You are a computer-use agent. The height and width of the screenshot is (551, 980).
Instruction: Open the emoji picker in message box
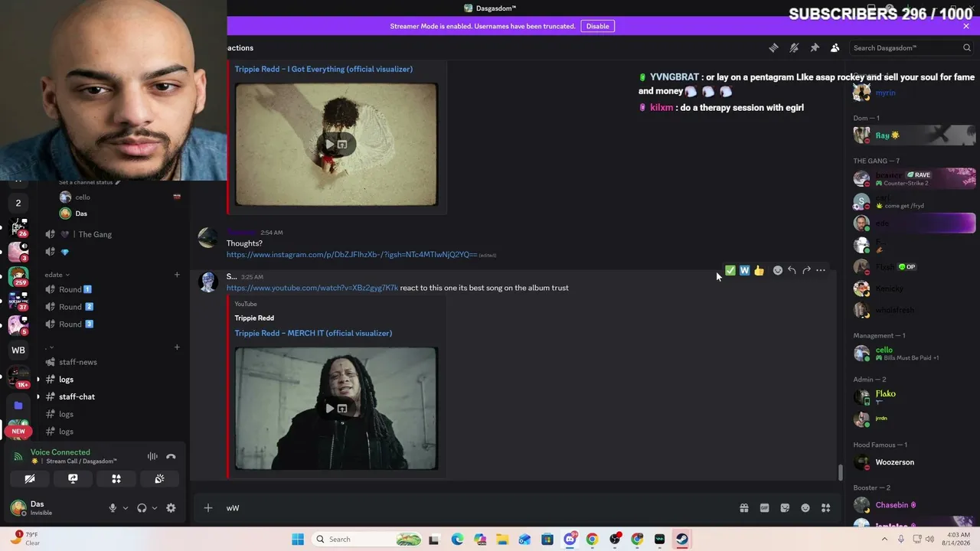[805, 507]
